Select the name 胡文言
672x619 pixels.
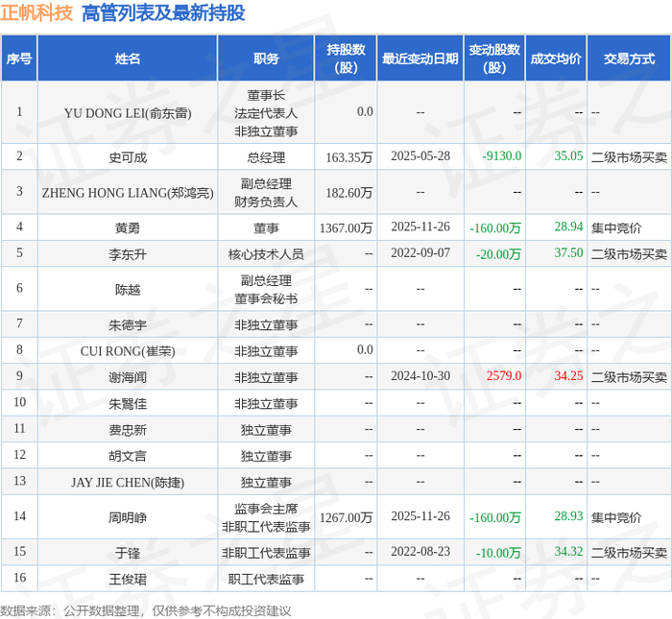[128, 456]
